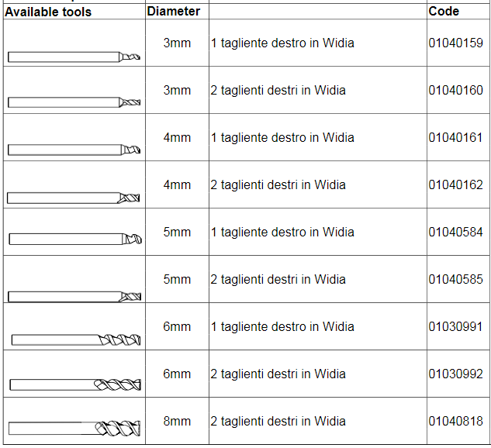Click the 5mm single-cutter tool drawing

75,239
